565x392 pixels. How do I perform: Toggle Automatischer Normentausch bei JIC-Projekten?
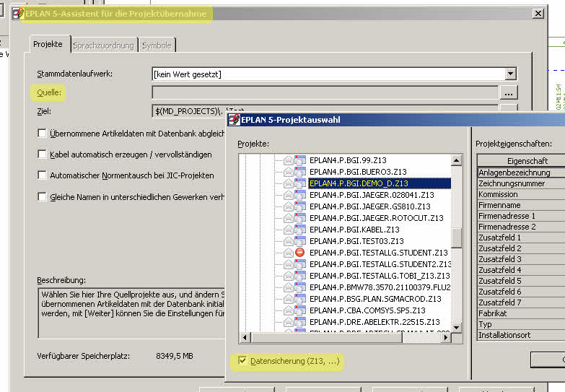coord(42,175)
